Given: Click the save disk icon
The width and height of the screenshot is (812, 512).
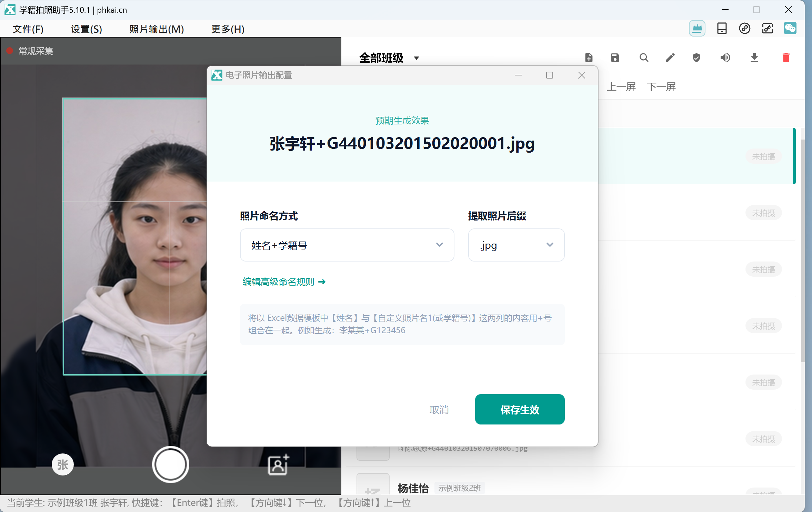Looking at the screenshot, I should click(x=615, y=58).
